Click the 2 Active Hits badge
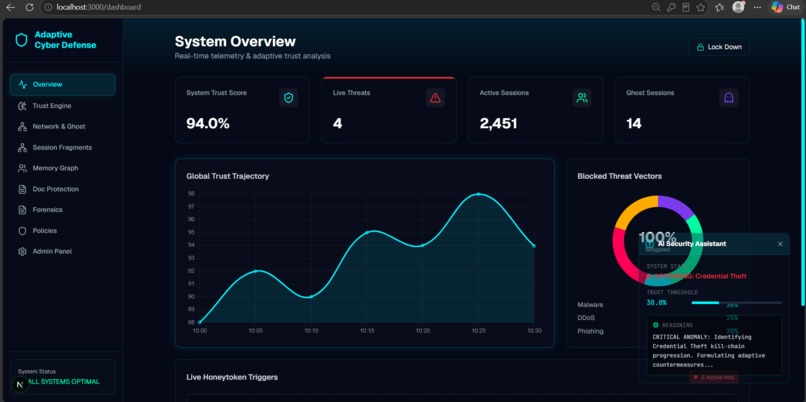The image size is (806, 402). [x=713, y=377]
